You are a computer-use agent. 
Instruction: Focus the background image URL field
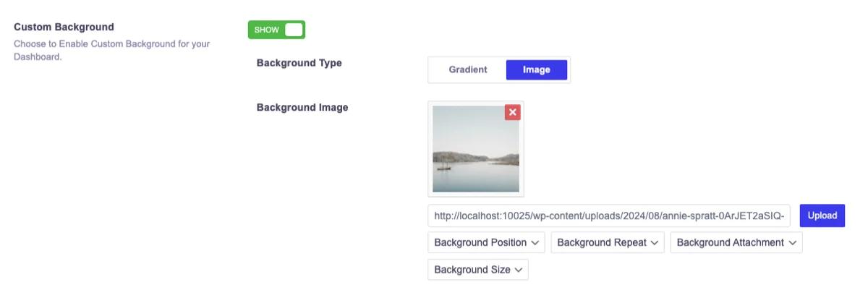point(609,216)
